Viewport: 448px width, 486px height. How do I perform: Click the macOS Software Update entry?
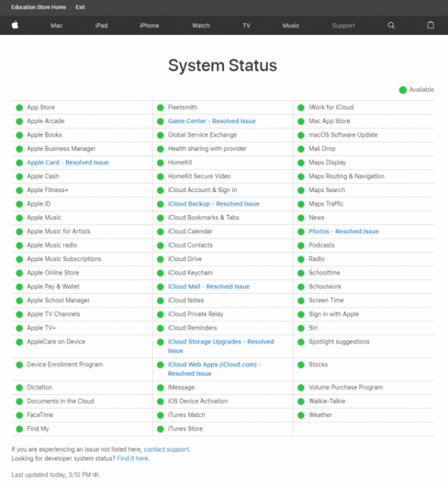click(x=343, y=135)
